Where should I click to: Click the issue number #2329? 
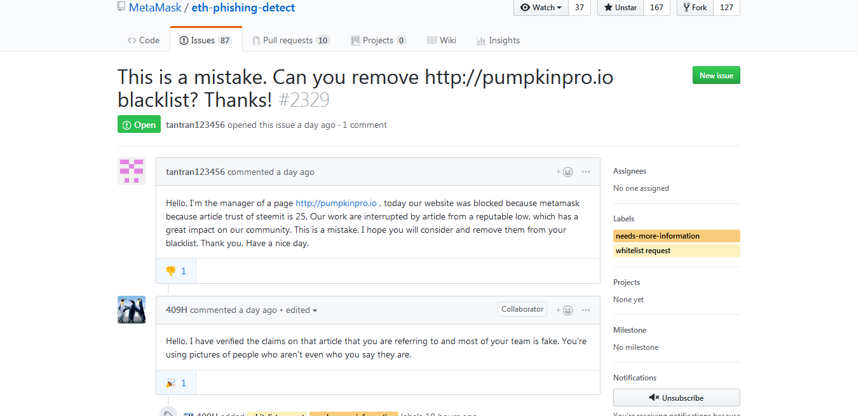tap(304, 100)
